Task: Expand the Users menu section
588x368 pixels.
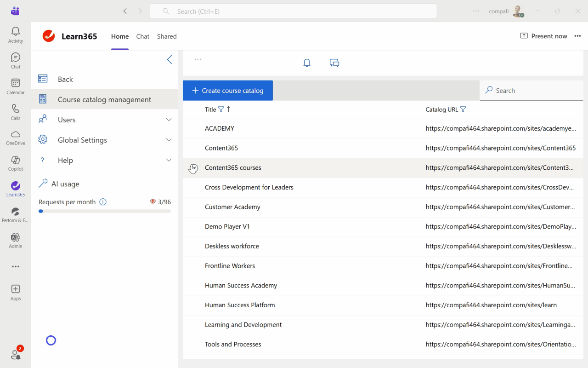Action: pyautogui.click(x=169, y=120)
